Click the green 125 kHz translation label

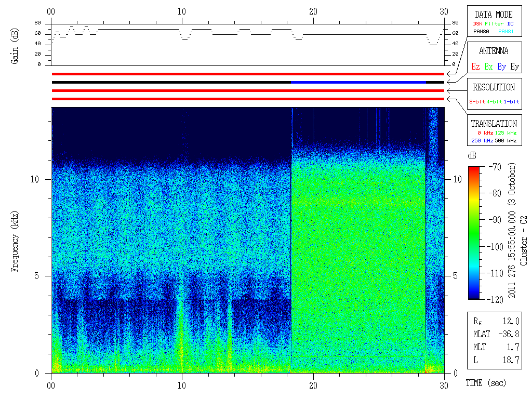pyautogui.click(x=506, y=132)
